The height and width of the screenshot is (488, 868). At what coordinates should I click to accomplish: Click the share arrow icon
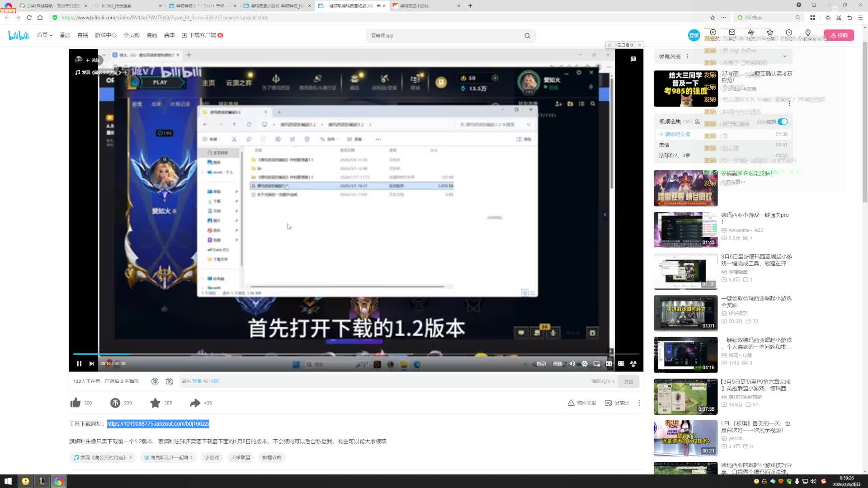pyautogui.click(x=195, y=403)
